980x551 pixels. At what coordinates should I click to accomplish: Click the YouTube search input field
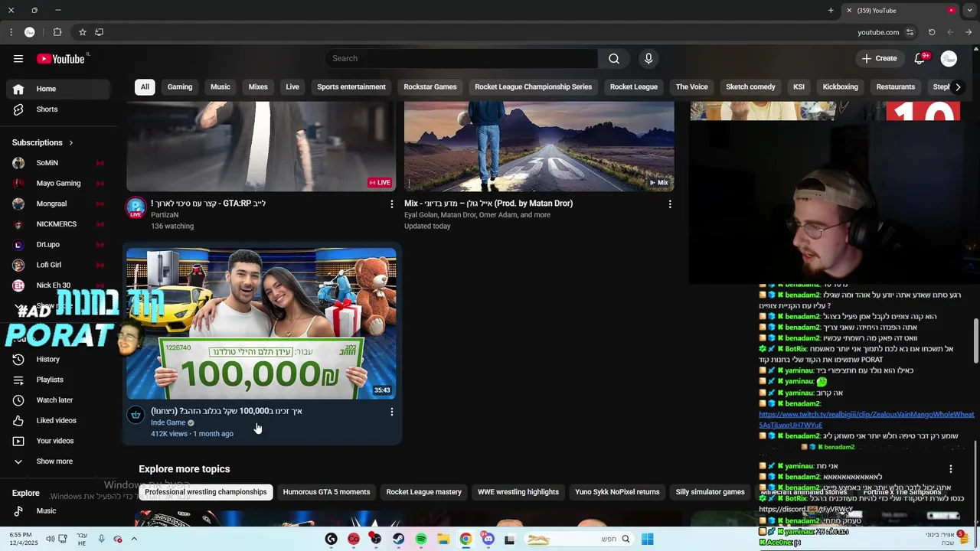pos(461,59)
